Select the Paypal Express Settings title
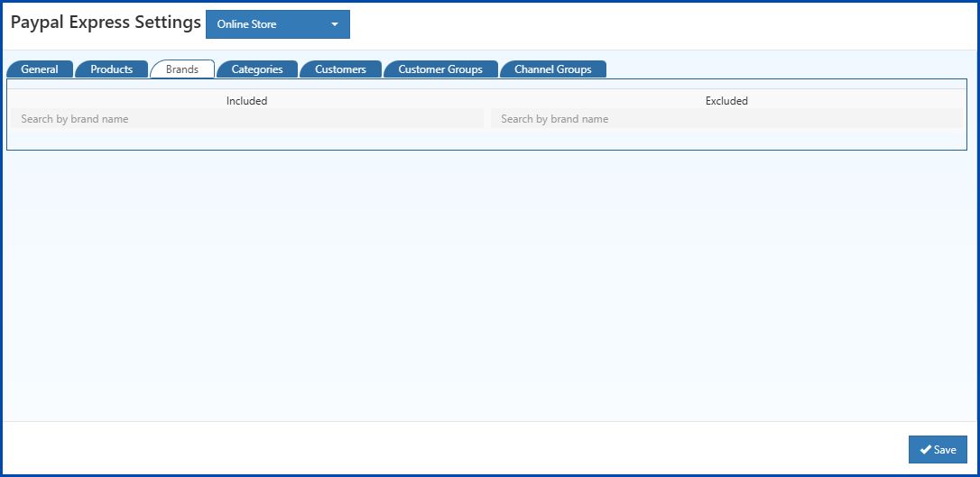Image resolution: width=980 pixels, height=477 pixels. click(106, 23)
